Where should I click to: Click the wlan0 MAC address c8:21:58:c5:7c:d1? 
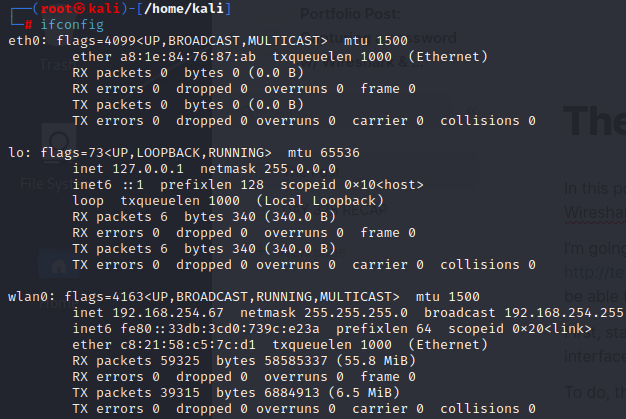[x=167, y=345]
